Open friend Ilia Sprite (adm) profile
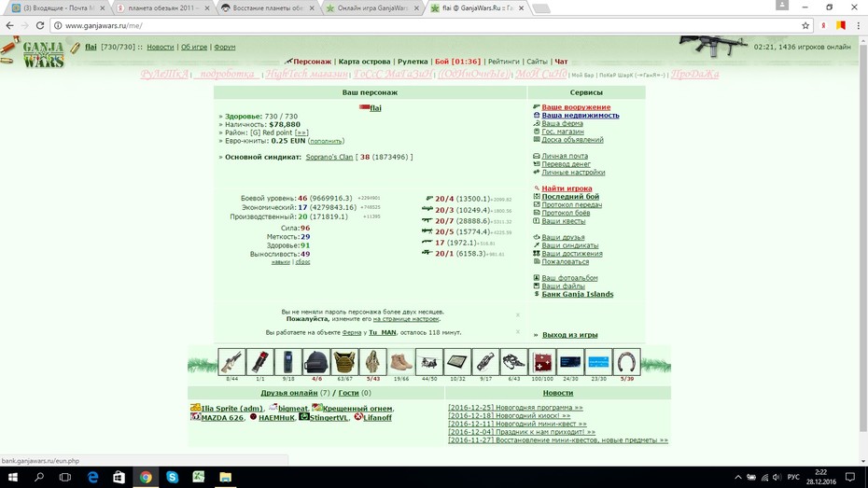 click(x=232, y=409)
